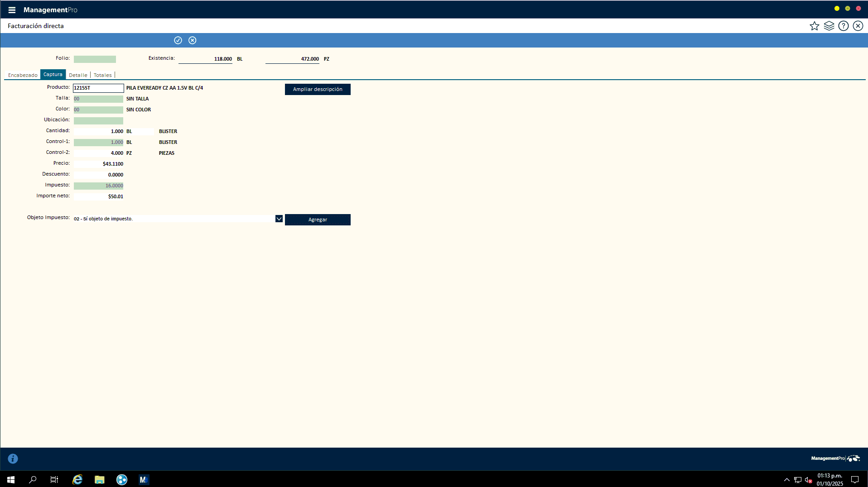This screenshot has width=868, height=487.
Task: Open the hamburger main menu
Action: point(12,10)
